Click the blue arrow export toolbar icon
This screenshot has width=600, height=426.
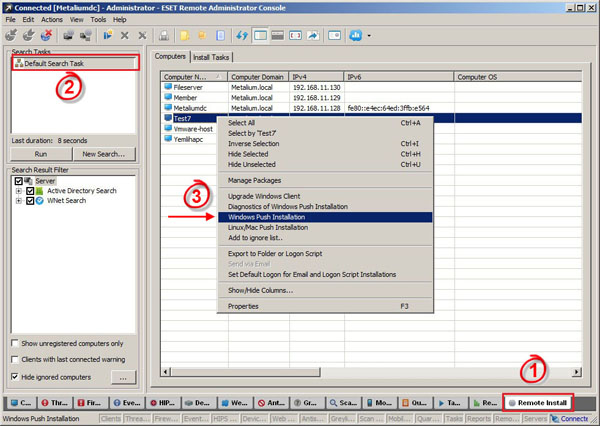(x=313, y=36)
